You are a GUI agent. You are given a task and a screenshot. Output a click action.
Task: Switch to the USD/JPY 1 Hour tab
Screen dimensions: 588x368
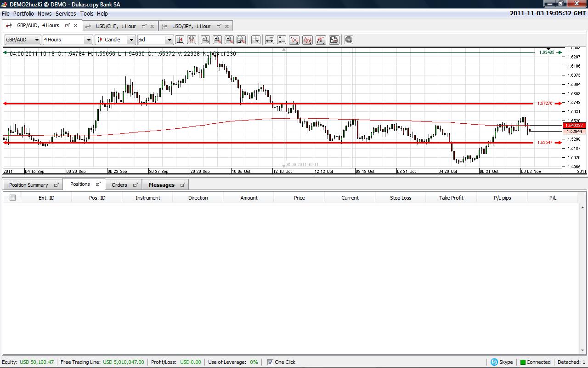click(191, 26)
